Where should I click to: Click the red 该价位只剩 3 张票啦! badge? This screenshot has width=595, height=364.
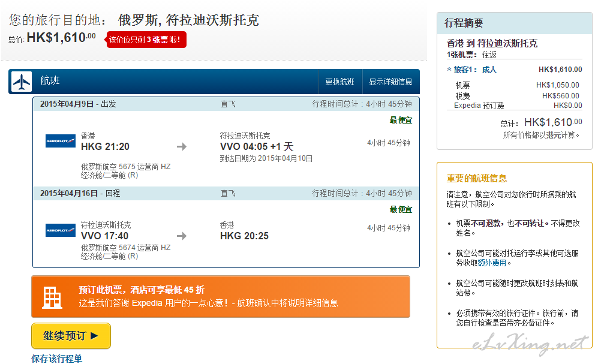146,40
